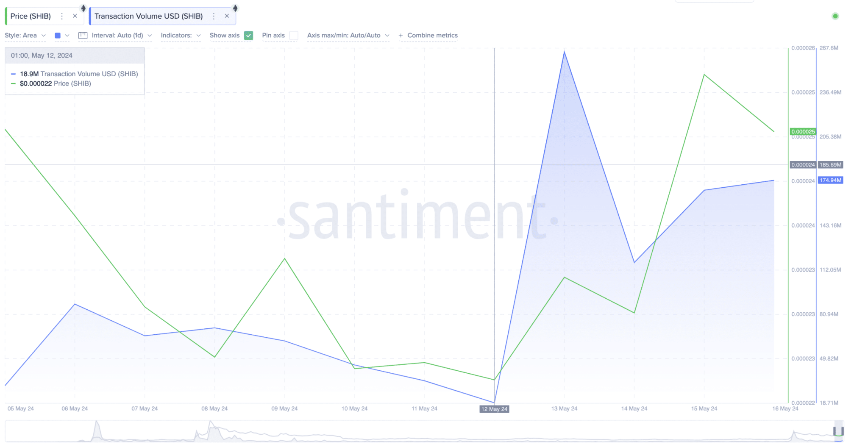Expand the color picker arrow

pyautogui.click(x=67, y=36)
